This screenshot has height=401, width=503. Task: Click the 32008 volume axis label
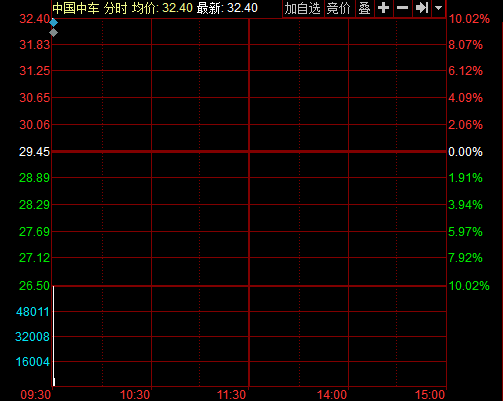(x=33, y=337)
